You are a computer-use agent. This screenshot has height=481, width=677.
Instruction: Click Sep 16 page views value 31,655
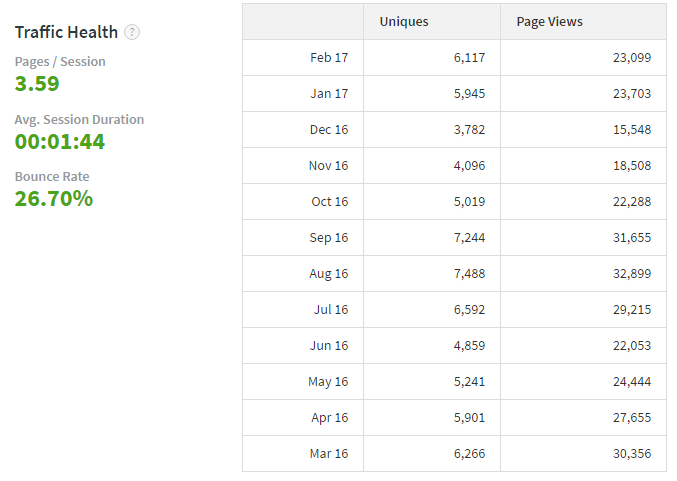pos(632,237)
